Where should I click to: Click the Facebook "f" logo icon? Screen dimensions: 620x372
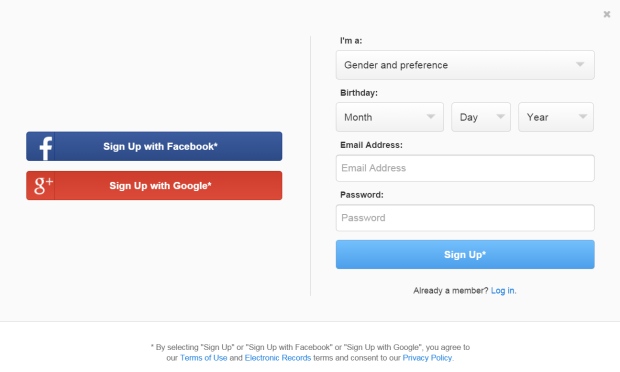pyautogui.click(x=45, y=147)
